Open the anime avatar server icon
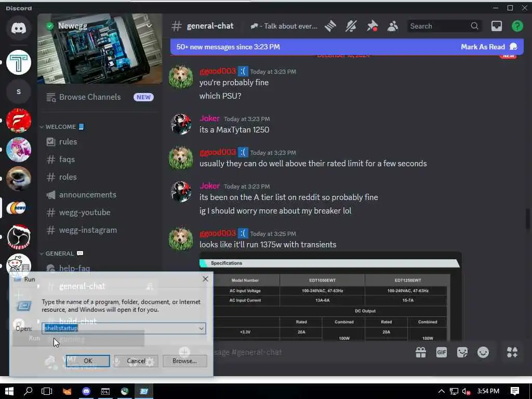The image size is (532, 399). (19, 150)
